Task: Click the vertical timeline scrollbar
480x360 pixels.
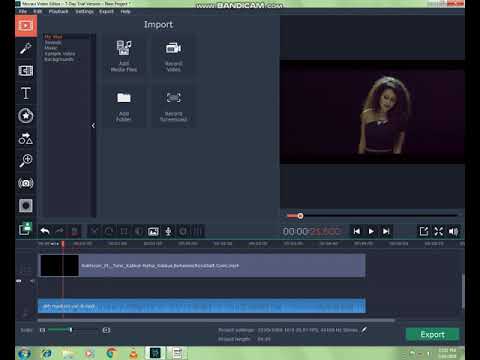Action: coord(463,292)
